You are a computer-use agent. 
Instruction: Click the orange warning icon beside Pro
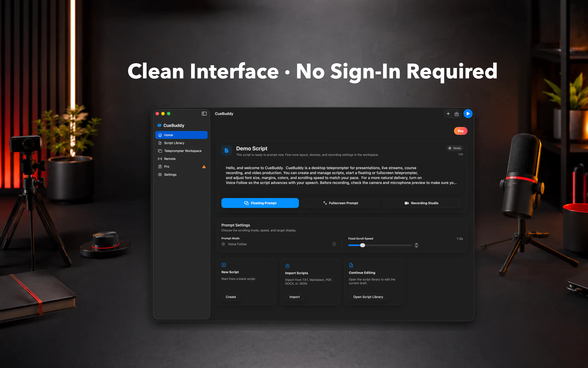pos(204,167)
